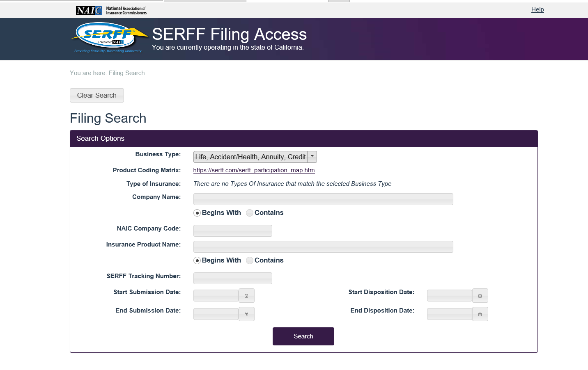The image size is (588, 370).
Task: Click the Filing Search page heading
Action: (x=108, y=118)
